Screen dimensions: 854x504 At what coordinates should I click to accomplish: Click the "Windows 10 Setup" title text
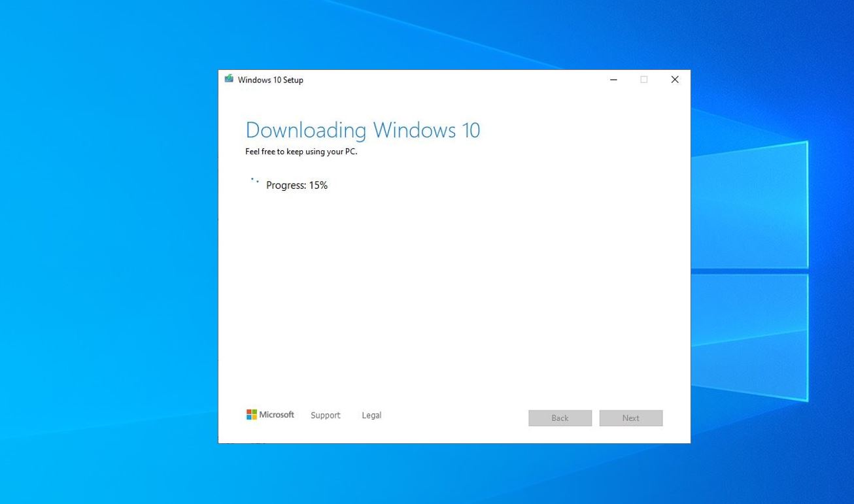pyautogui.click(x=271, y=80)
